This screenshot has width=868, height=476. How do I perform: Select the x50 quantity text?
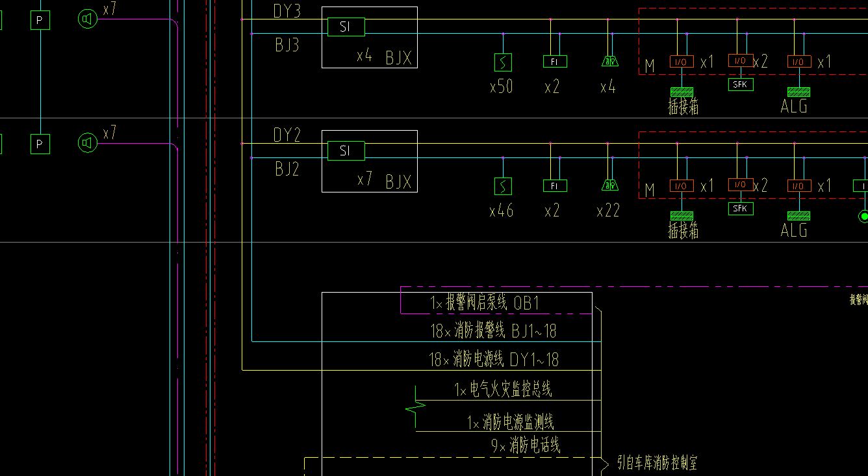pyautogui.click(x=502, y=86)
